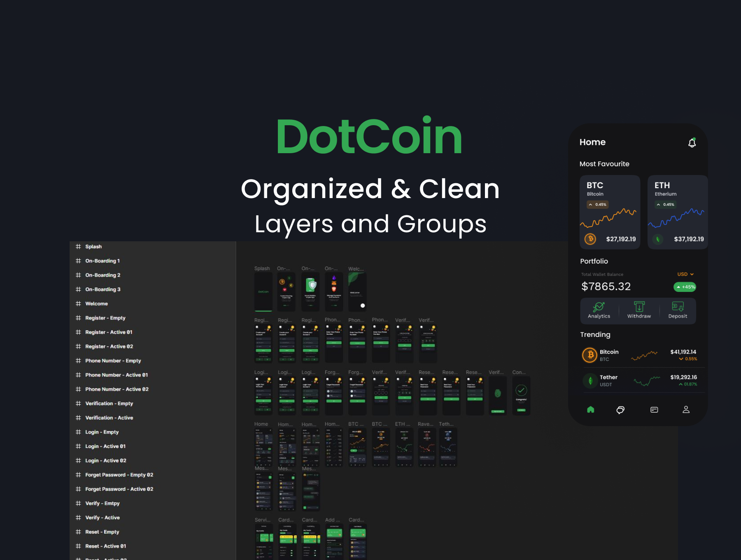741x560 pixels.
Task: Open the messages chat icon in bottom navigation
Action: coord(620,410)
